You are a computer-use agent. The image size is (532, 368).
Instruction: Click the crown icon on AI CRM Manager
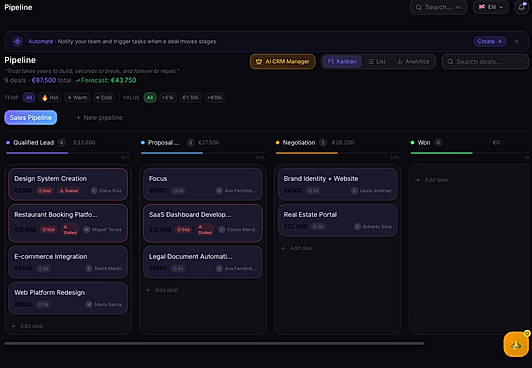pyautogui.click(x=259, y=61)
